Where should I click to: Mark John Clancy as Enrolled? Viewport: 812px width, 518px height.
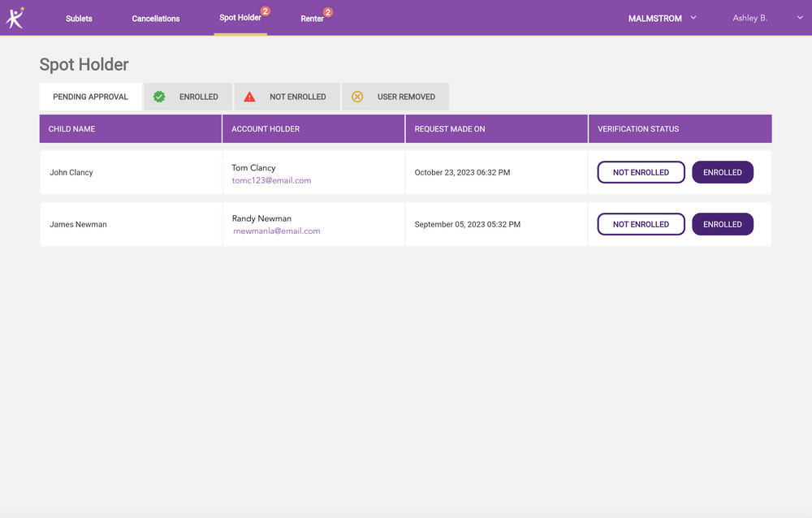(722, 172)
